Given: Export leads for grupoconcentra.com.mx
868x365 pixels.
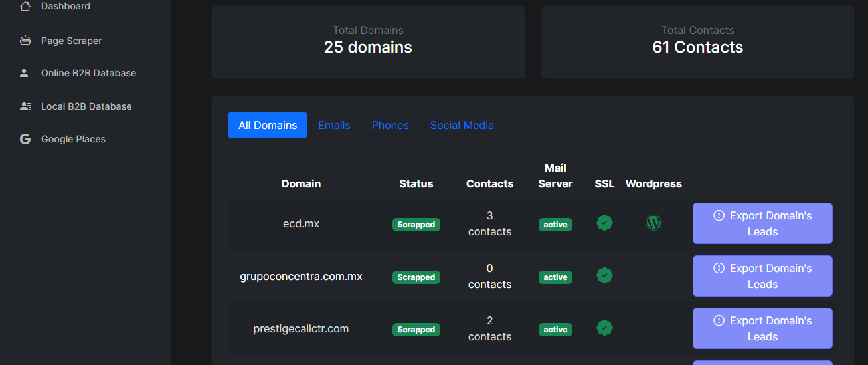Looking at the screenshot, I should tap(762, 276).
